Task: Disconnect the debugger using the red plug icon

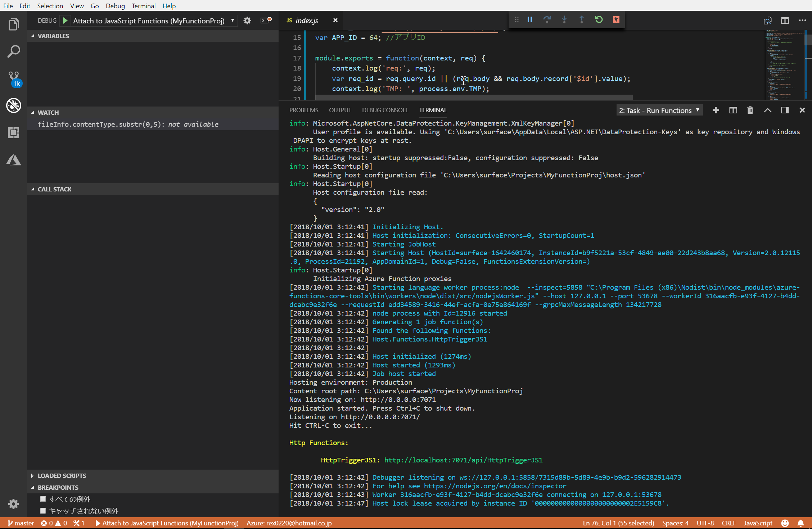Action: [x=616, y=20]
